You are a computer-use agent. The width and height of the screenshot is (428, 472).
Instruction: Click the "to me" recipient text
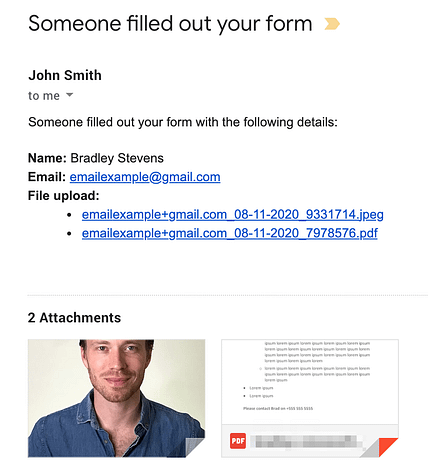(x=44, y=96)
